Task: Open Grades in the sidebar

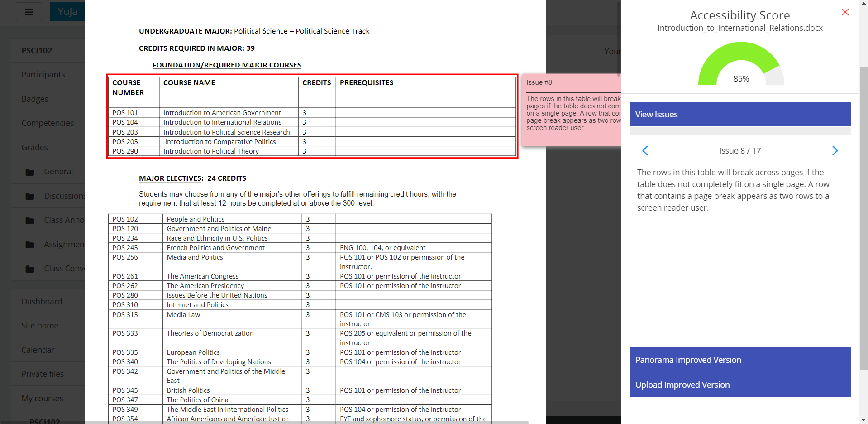Action: [34, 147]
